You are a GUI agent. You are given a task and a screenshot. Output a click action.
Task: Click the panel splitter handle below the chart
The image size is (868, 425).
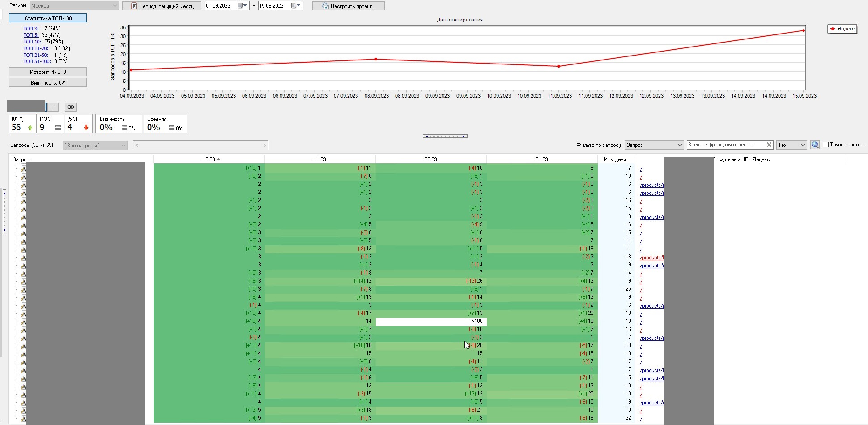pos(445,136)
